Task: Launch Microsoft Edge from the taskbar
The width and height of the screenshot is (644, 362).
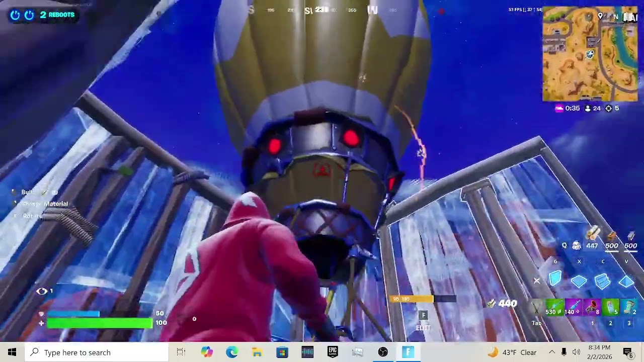Action: tap(232, 352)
